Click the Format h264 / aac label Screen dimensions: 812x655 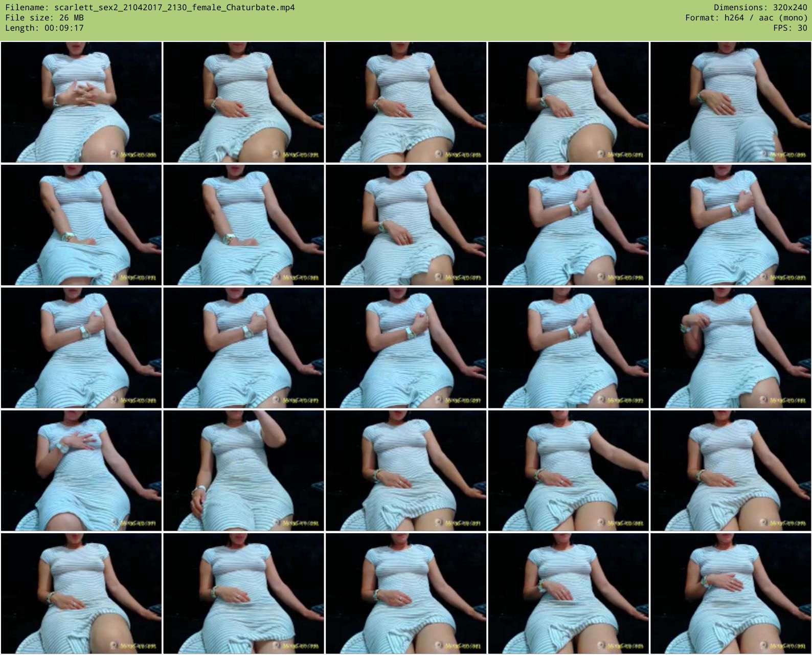point(746,18)
